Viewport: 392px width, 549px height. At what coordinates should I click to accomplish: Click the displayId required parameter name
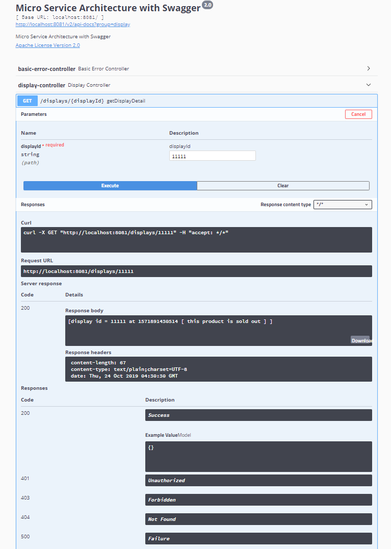point(31,146)
